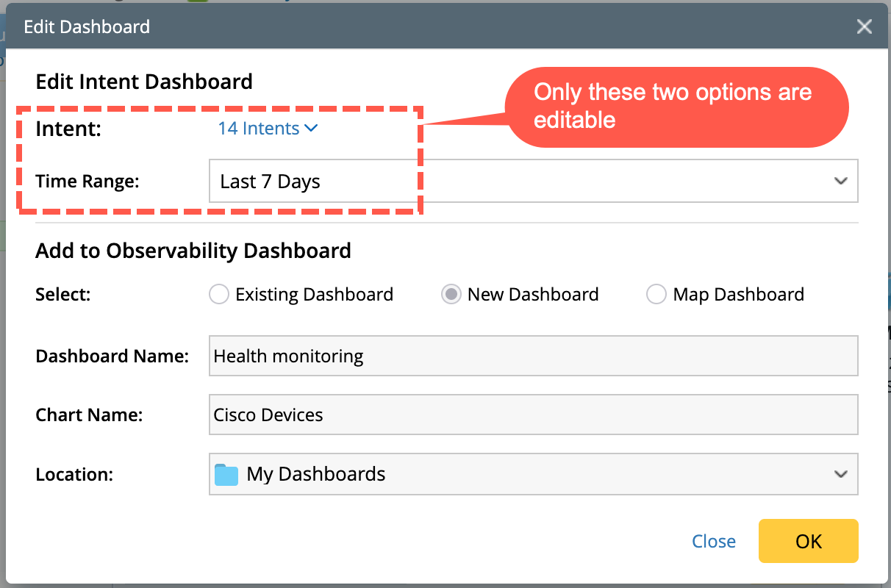This screenshot has width=891, height=588.
Task: Open the Location dropdown arrow
Action: point(841,474)
